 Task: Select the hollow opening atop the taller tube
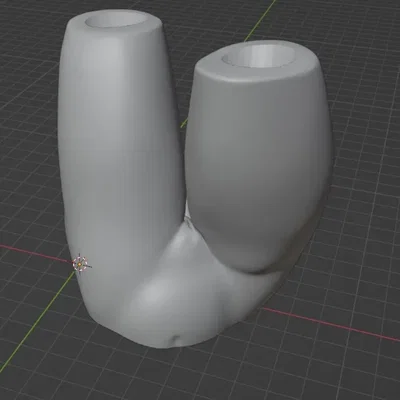pos(117,21)
